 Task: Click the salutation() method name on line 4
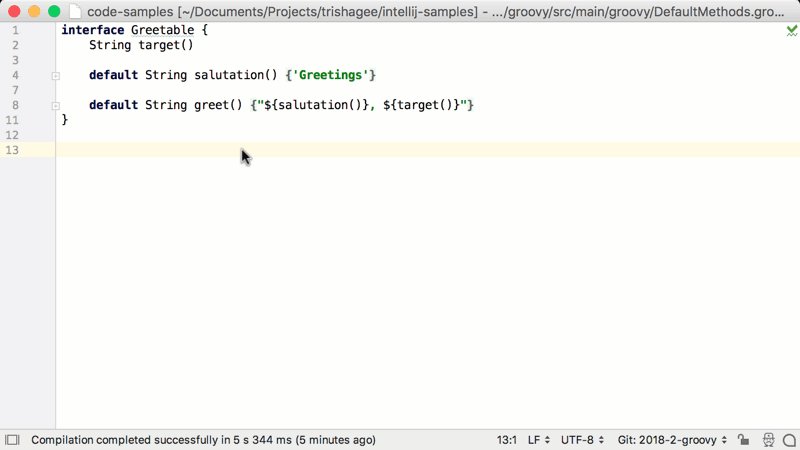pos(236,75)
